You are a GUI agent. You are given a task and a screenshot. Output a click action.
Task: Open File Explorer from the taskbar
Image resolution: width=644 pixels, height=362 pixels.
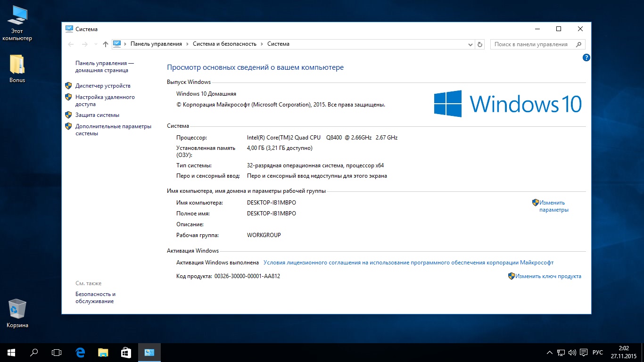pyautogui.click(x=103, y=352)
